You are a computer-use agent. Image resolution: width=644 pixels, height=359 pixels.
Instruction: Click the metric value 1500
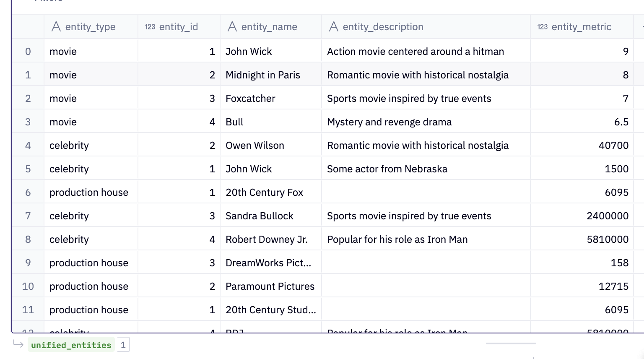[617, 169]
